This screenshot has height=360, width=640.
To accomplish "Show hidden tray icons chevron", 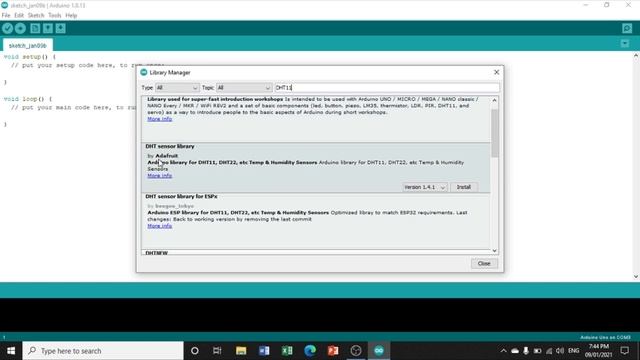I will tap(503, 351).
